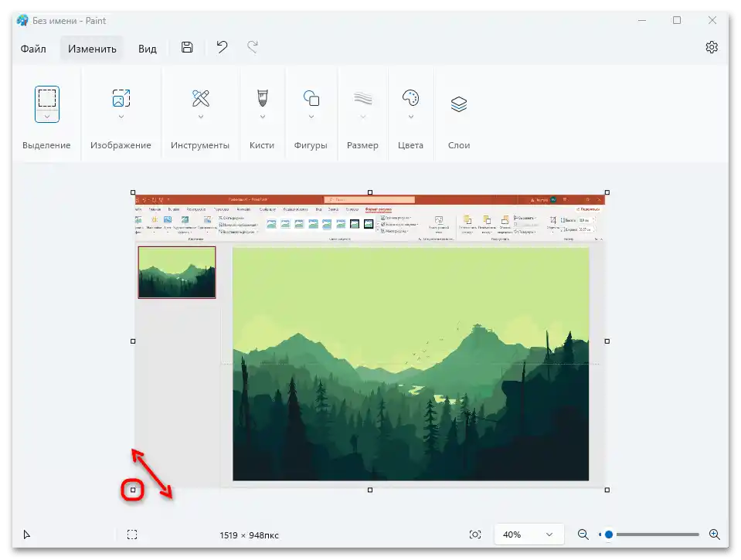Expand the Brushes dropdown chevron
The image size is (741, 560).
263,117
